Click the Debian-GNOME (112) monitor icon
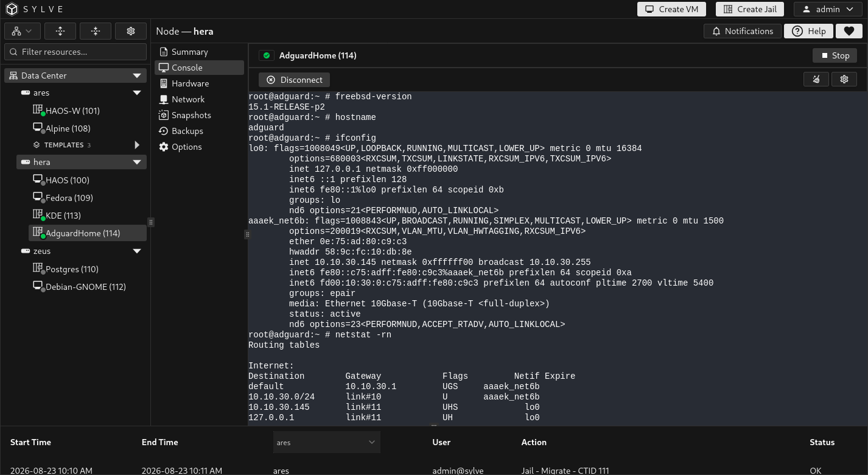The height and width of the screenshot is (475, 868). coord(38,286)
